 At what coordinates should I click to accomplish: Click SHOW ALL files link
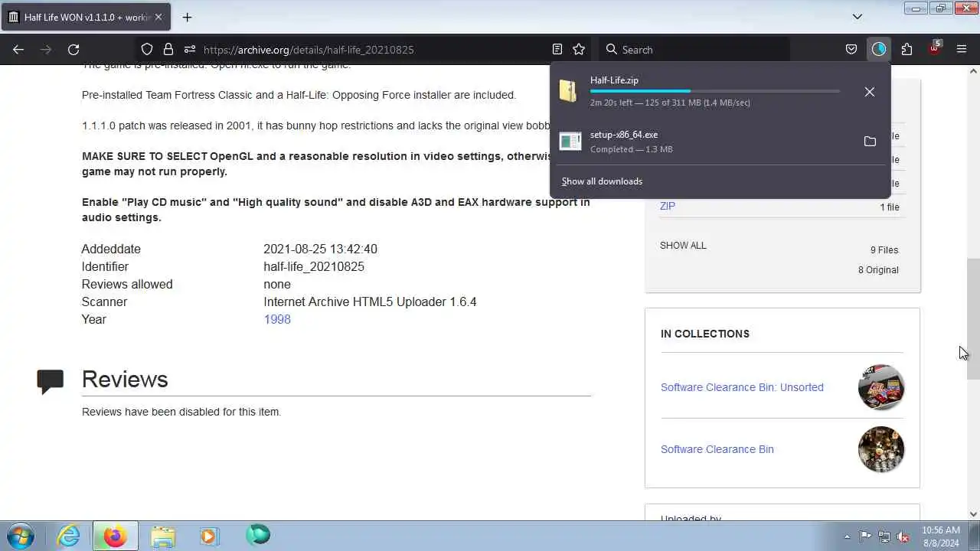tap(683, 246)
